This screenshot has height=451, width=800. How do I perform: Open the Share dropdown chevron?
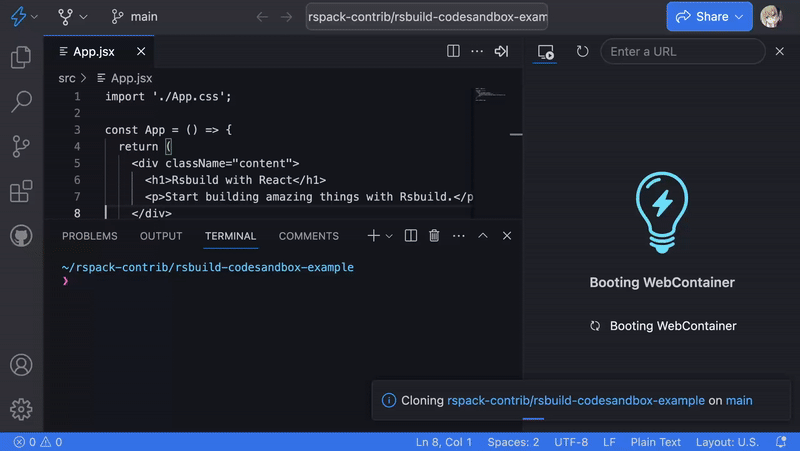(739, 17)
